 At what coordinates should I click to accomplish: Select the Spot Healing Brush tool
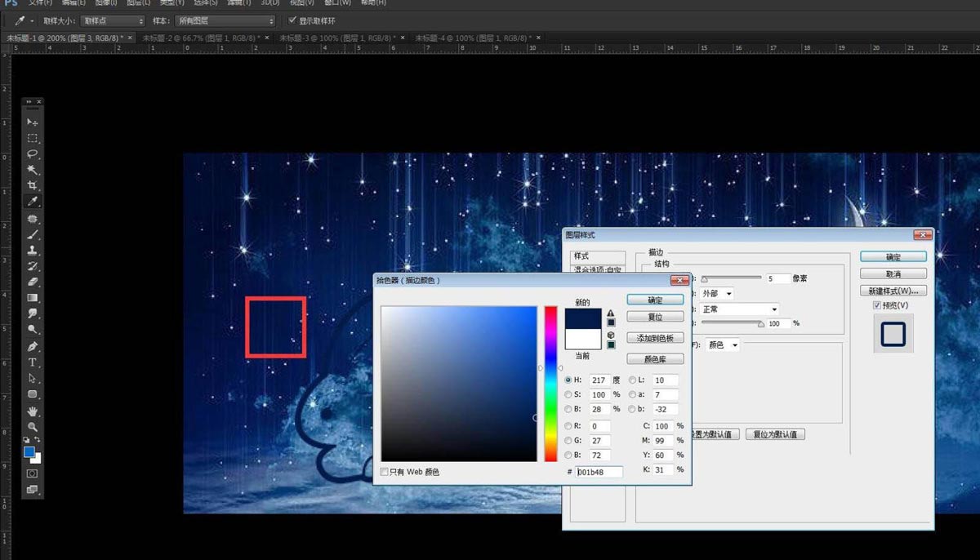[33, 219]
